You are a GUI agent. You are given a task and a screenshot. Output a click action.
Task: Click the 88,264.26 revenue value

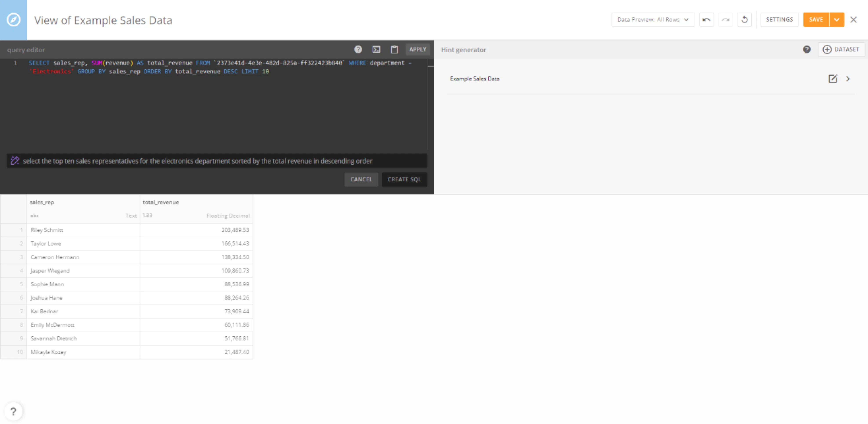(237, 298)
